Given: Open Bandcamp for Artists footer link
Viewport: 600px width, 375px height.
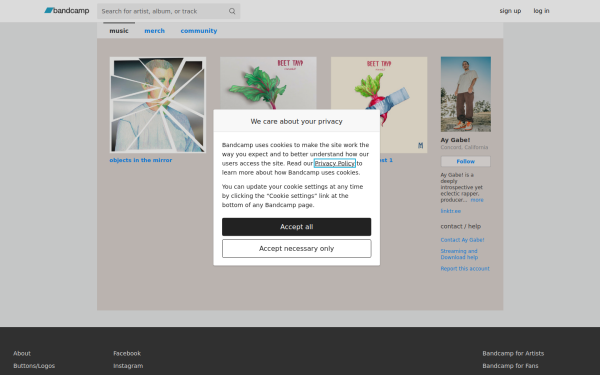Looking at the screenshot, I should [x=513, y=353].
